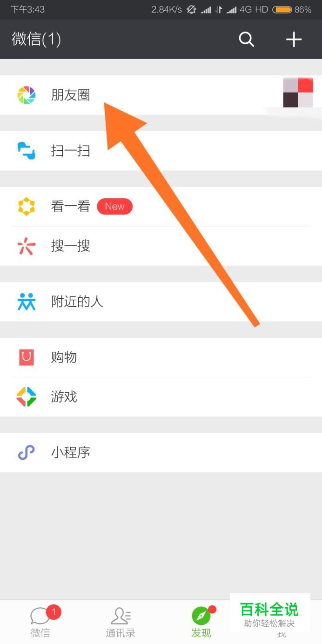
Task: Tap the 购物 red shopping bag icon
Action: (x=27, y=357)
